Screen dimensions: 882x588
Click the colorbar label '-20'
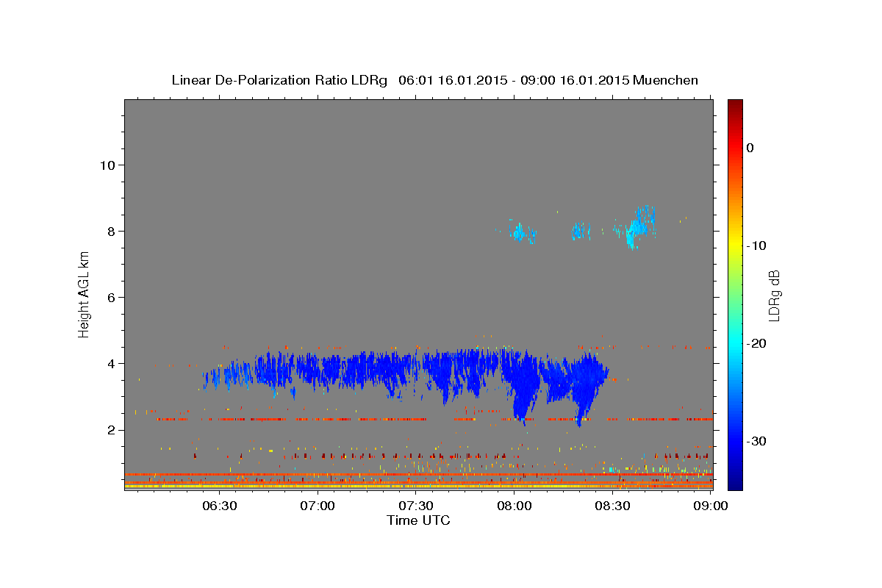[756, 343]
